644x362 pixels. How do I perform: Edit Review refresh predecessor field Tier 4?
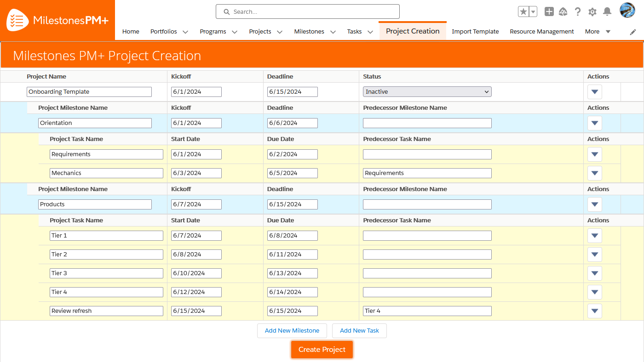click(x=427, y=311)
